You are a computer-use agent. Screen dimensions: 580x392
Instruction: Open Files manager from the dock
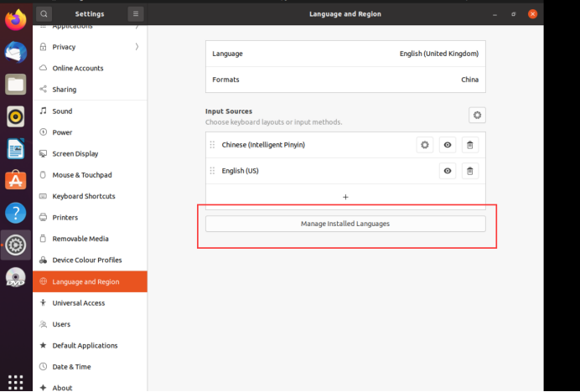[16, 85]
